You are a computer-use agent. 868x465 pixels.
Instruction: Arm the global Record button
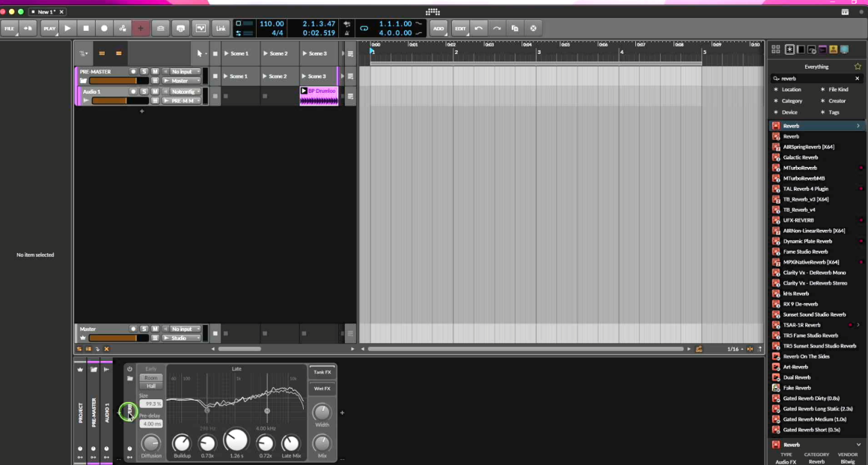104,28
